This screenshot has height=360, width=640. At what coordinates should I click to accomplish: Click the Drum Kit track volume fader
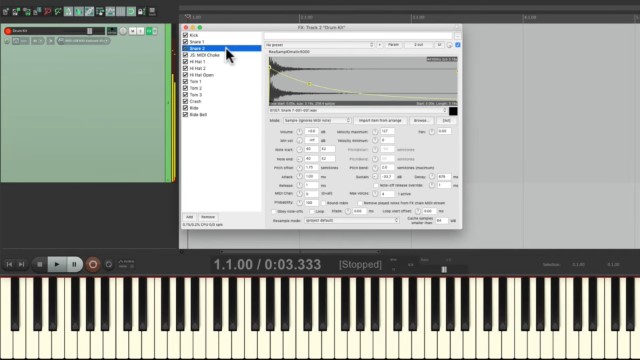(89, 31)
